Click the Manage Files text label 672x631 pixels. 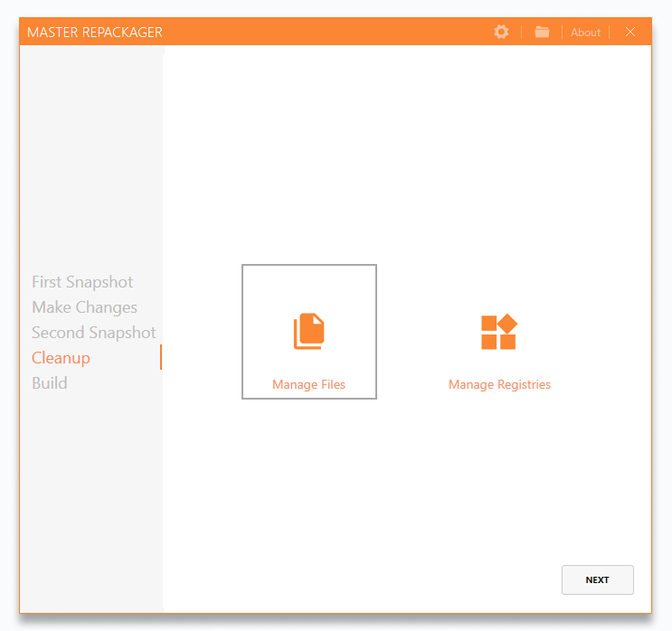(x=308, y=385)
